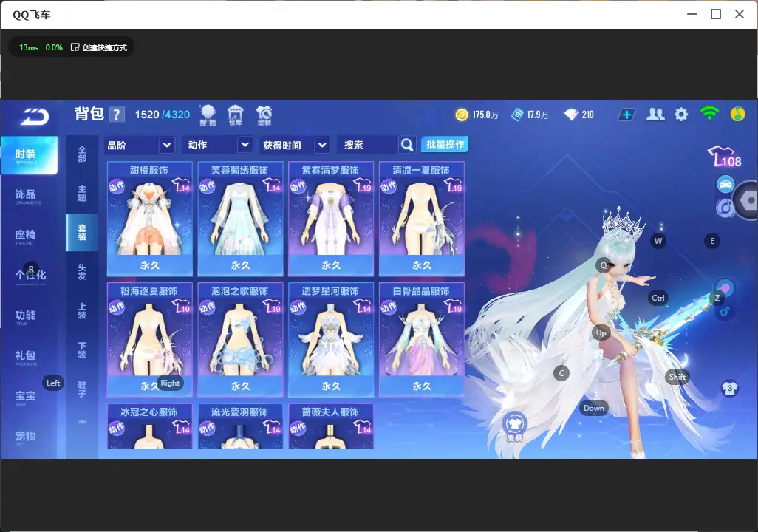Viewport: 758px width, 532px height.
Task: Select the 粉海逐夏服饰 outfit card
Action: [149, 339]
